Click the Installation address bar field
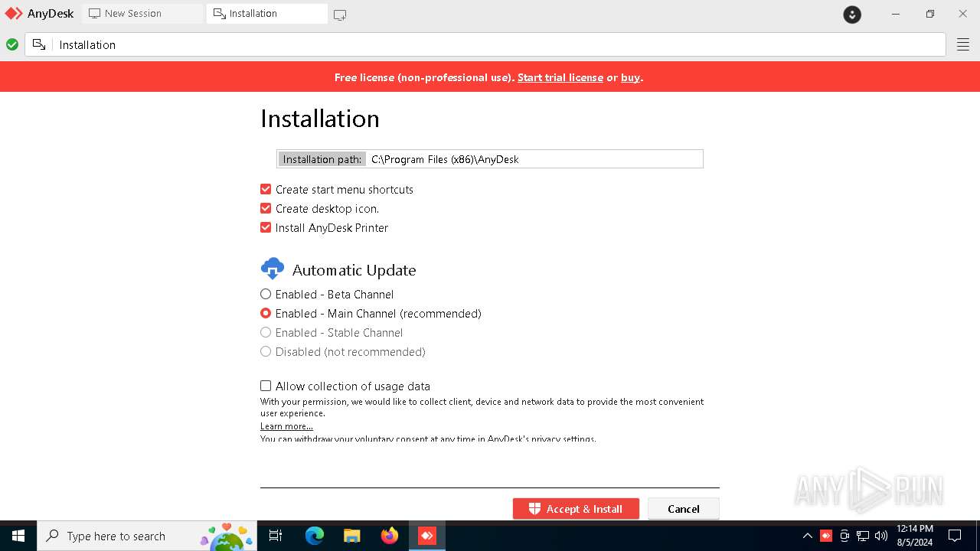The height and width of the screenshot is (551, 980). click(x=485, y=44)
